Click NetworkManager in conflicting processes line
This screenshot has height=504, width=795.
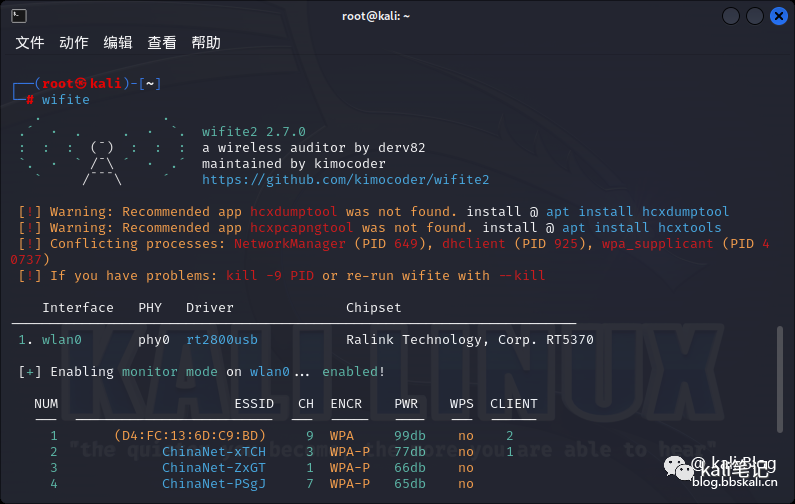pyautogui.click(x=290, y=244)
